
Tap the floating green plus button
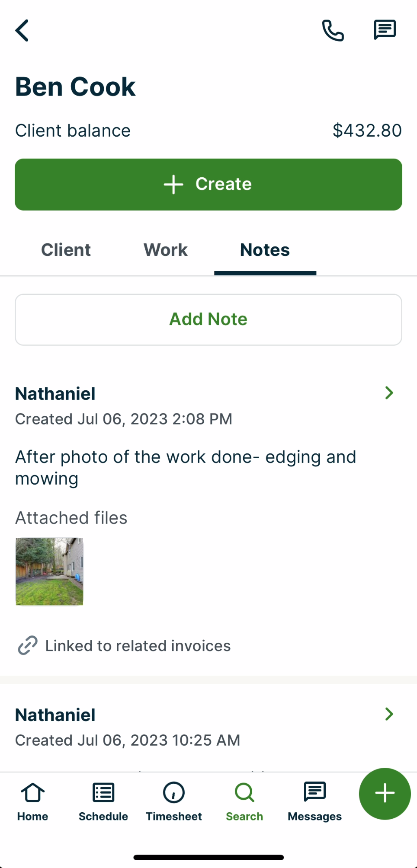pos(385,794)
